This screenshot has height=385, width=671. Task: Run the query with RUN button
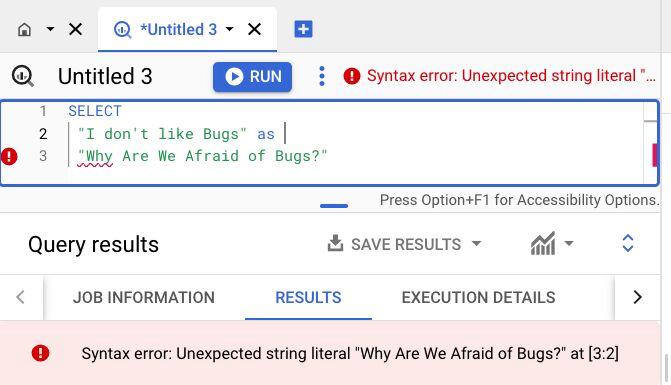pos(252,77)
